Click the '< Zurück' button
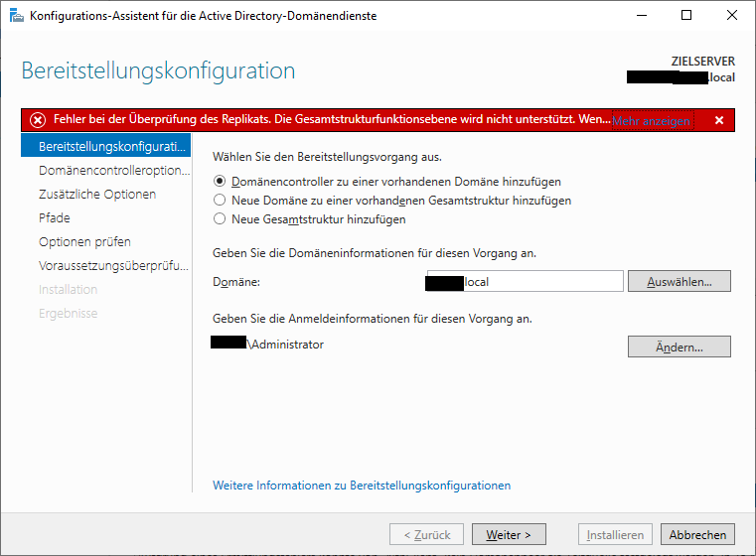 (427, 534)
